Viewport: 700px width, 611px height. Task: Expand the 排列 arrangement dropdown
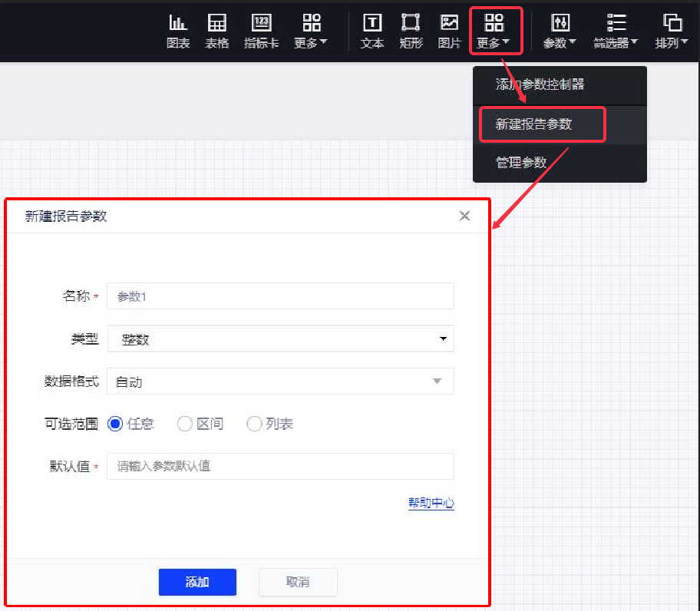(672, 31)
